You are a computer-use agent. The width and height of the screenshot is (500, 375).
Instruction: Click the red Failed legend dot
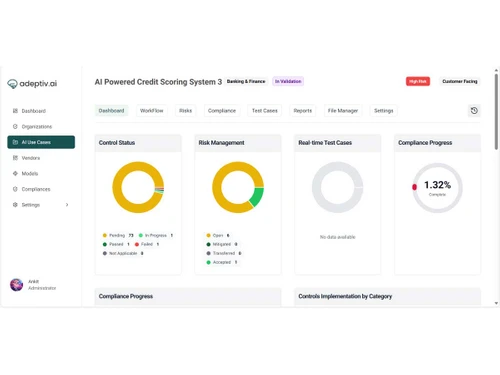click(137, 244)
